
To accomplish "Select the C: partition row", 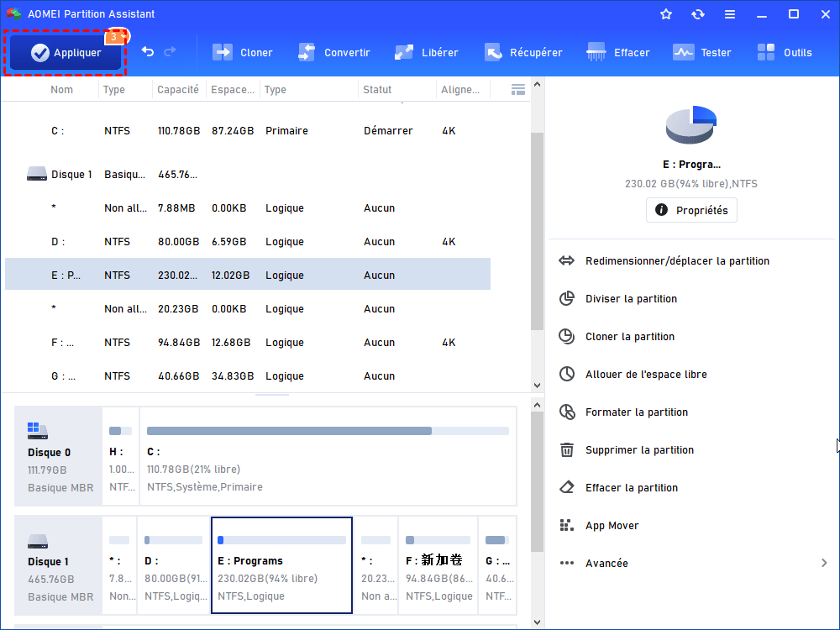I will [x=248, y=131].
